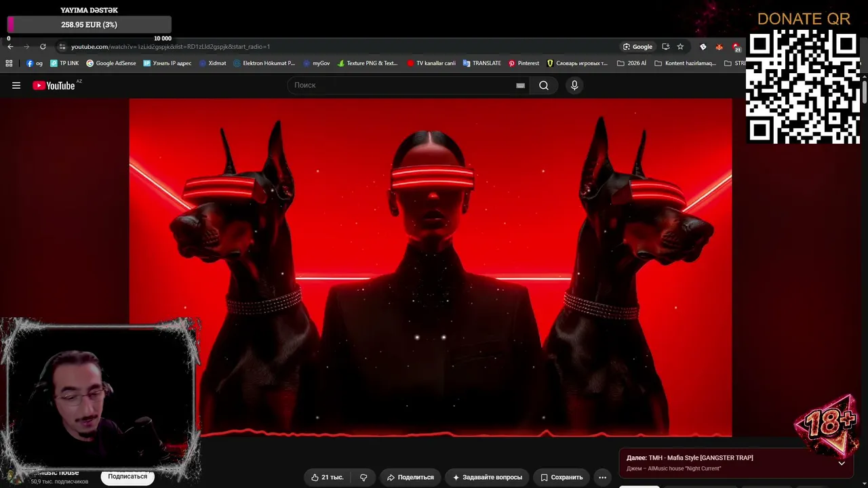Click the DONATE QR code image
The height and width of the screenshot is (488, 868).
point(804,86)
